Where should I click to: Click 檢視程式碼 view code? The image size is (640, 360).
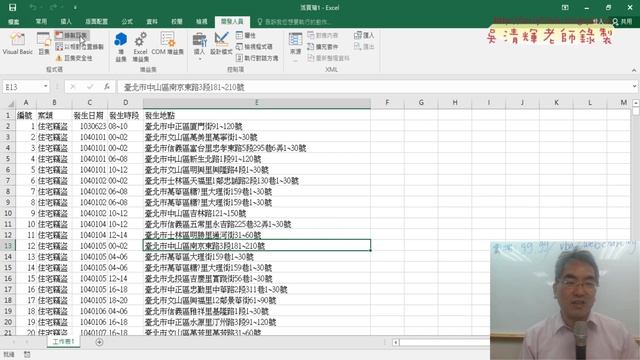point(254,47)
